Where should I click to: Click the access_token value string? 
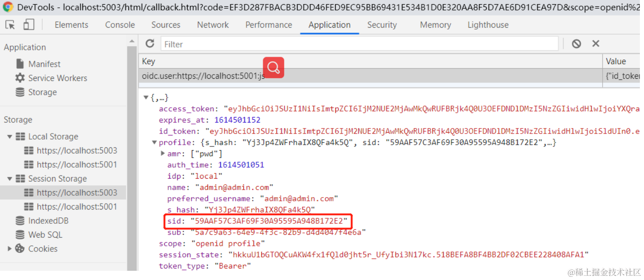tap(431, 109)
